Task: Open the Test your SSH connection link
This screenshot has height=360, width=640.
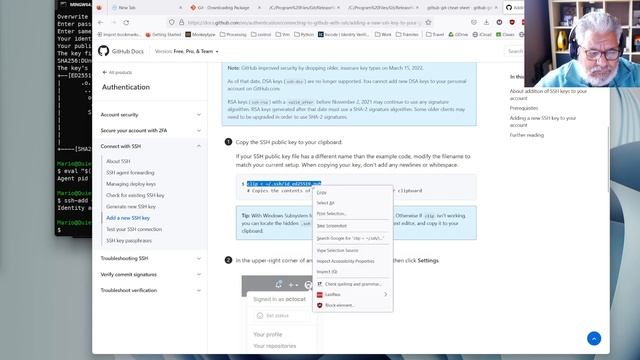Action: [x=134, y=229]
